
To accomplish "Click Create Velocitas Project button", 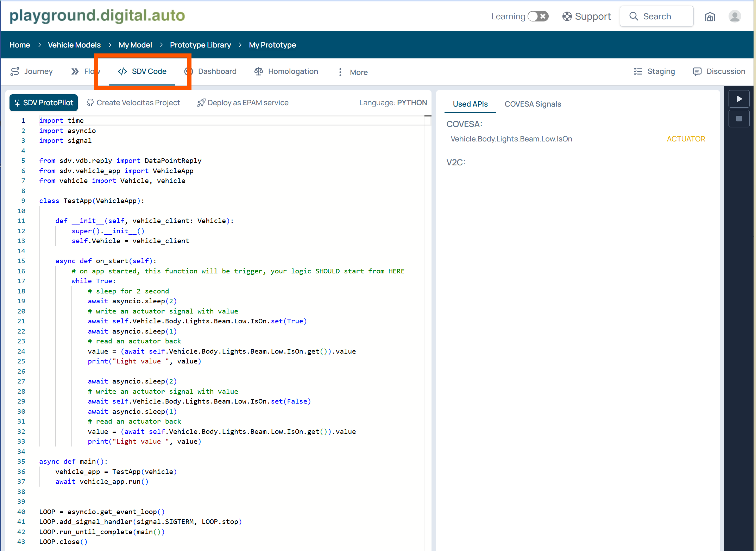I will point(133,103).
